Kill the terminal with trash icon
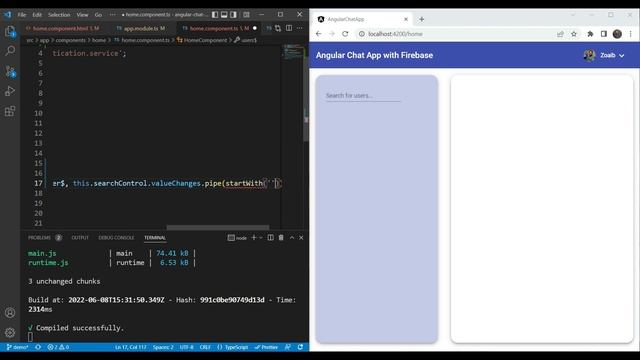The height and width of the screenshot is (360, 640). tap(281, 238)
